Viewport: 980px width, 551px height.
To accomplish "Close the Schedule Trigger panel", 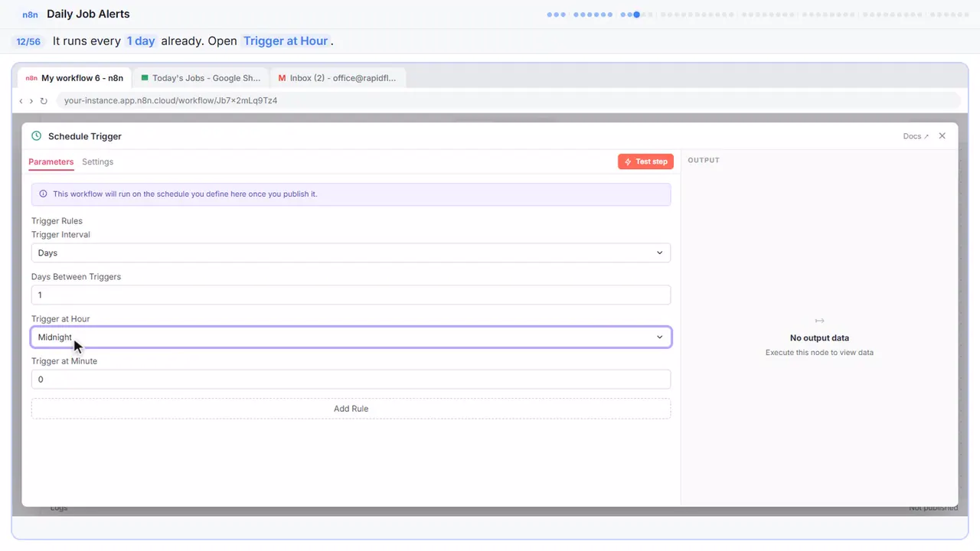I will tap(942, 136).
